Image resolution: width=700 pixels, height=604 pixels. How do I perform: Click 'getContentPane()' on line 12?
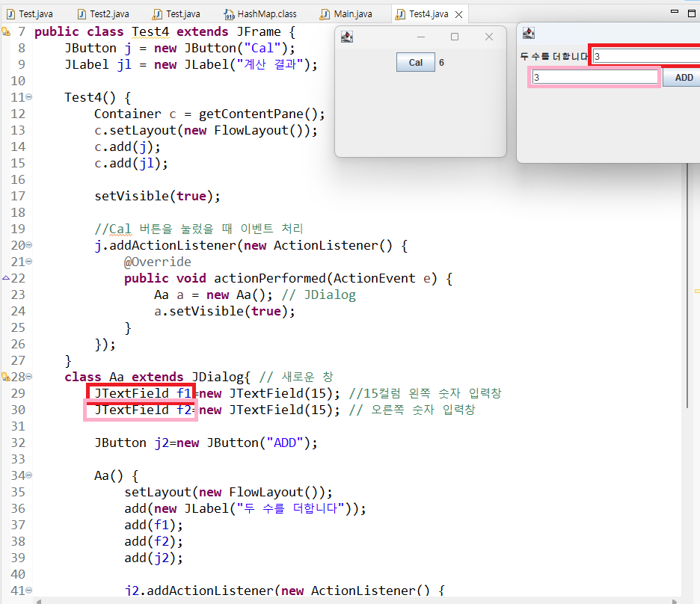[258, 114]
